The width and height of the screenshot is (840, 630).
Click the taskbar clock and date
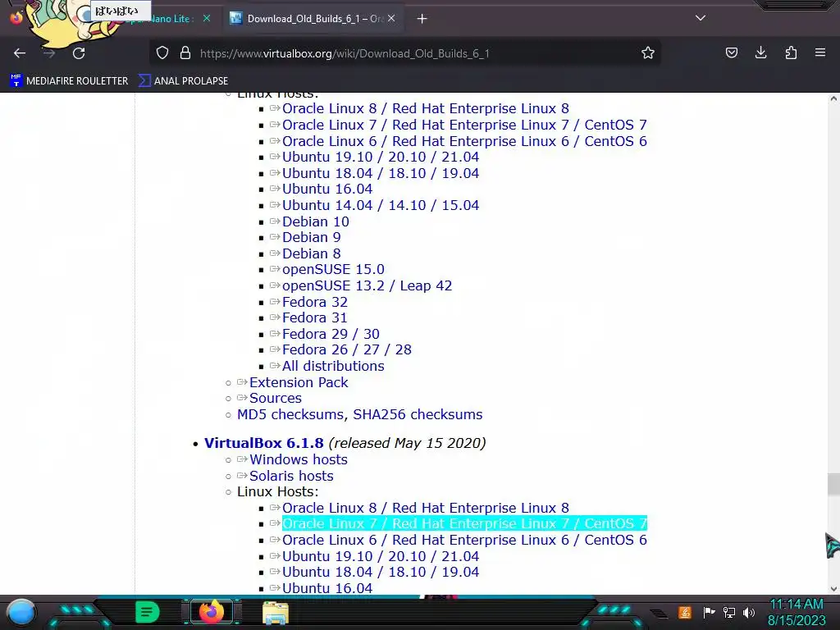797,612
